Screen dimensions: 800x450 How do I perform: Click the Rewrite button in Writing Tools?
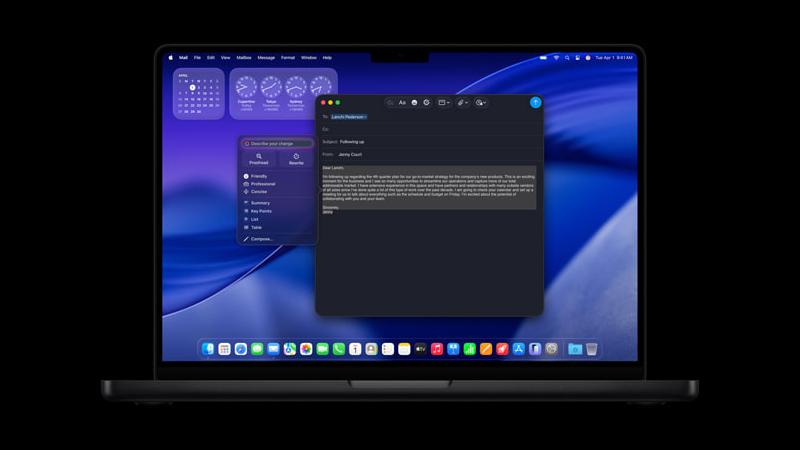pos(296,159)
